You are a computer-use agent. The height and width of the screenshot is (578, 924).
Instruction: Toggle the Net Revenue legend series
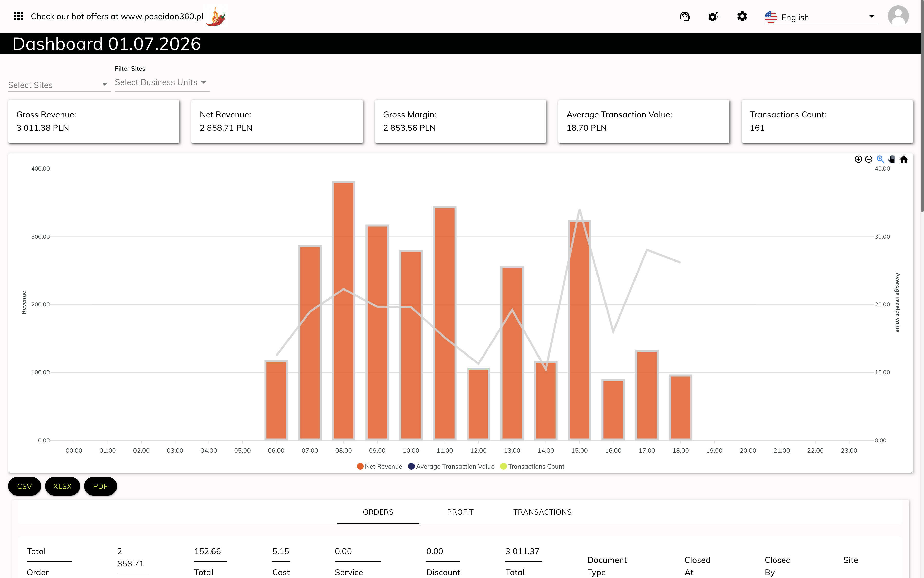click(380, 466)
